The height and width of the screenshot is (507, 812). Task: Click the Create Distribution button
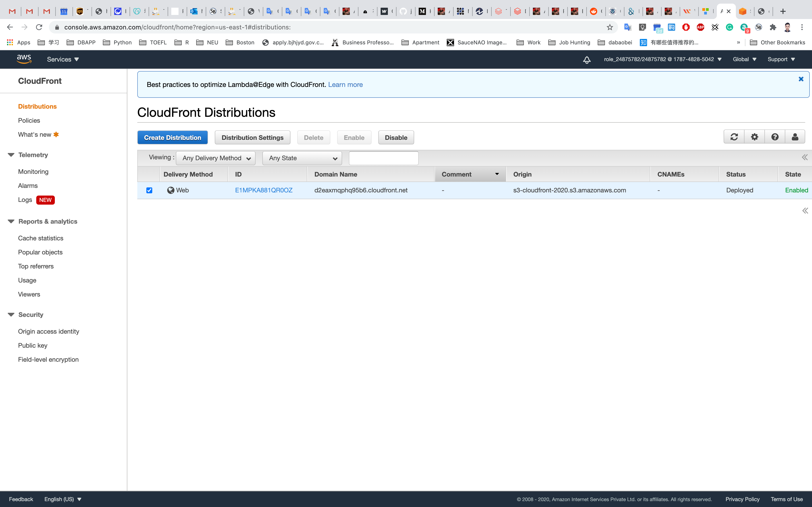click(x=172, y=137)
